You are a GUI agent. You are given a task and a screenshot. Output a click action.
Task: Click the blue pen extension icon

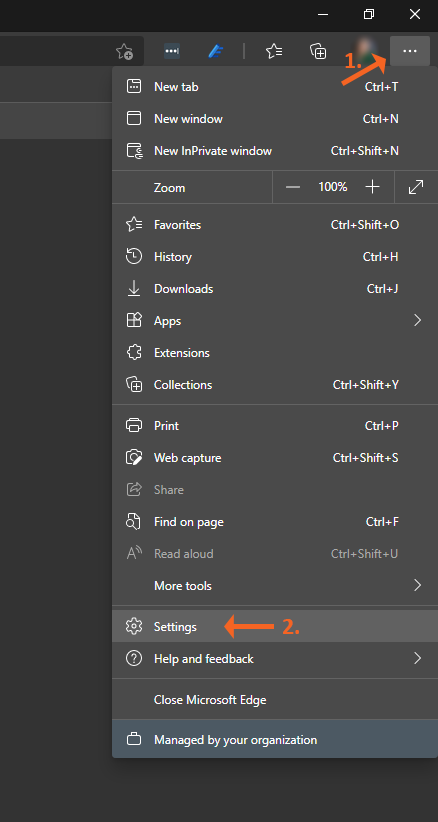216,51
